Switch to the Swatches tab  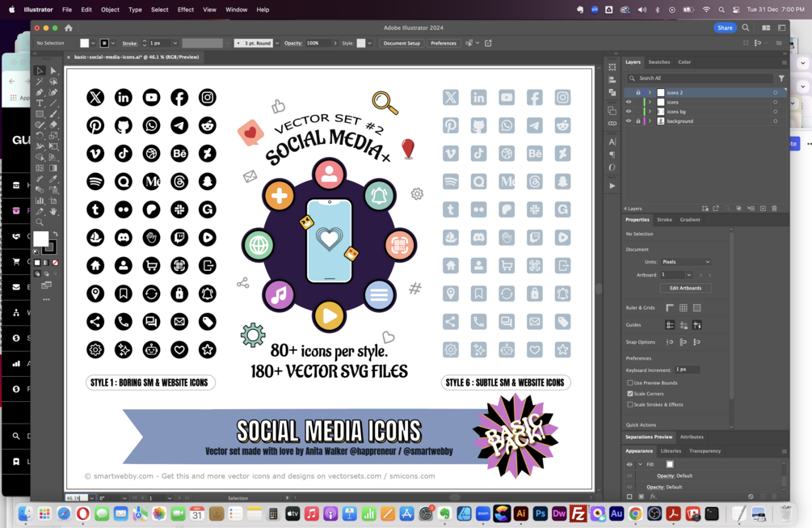(658, 62)
